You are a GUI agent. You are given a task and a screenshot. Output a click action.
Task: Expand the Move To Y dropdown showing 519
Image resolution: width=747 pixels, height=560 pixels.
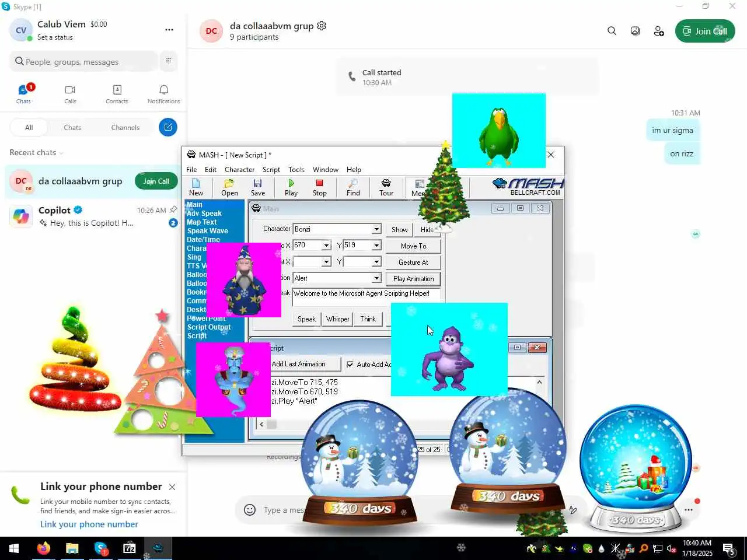pyautogui.click(x=376, y=246)
